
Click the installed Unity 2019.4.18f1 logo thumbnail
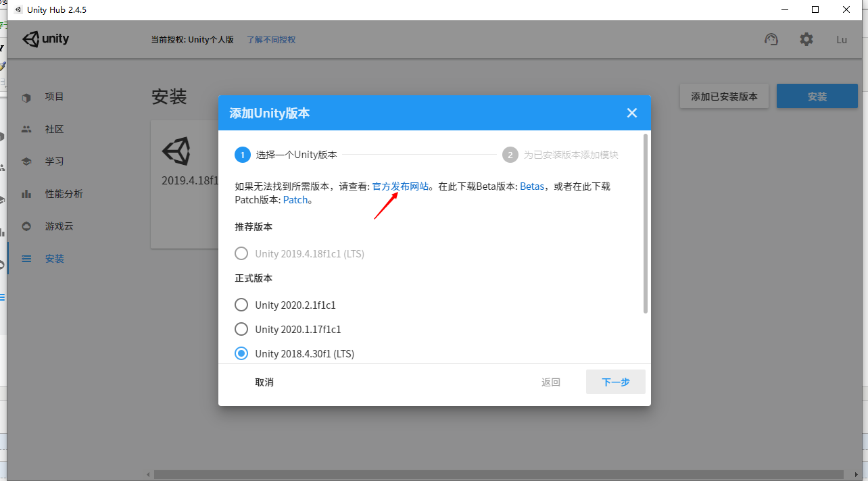click(x=176, y=151)
